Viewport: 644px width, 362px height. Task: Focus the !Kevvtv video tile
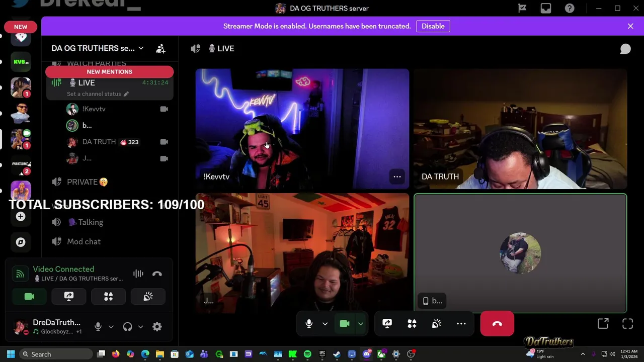click(x=302, y=129)
